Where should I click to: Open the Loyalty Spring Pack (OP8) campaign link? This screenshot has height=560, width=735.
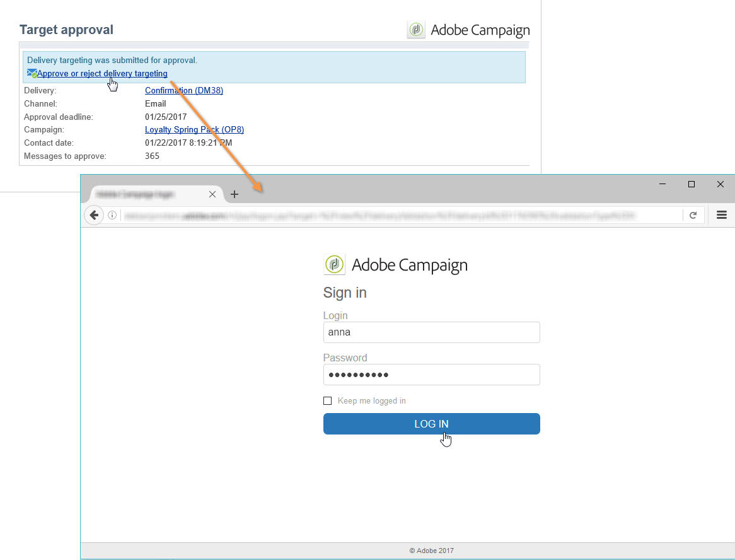194,129
